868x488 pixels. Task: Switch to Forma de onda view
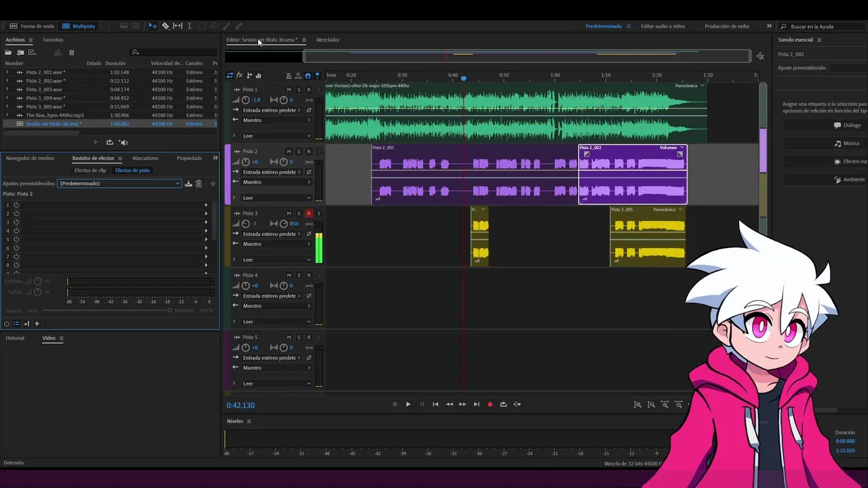click(x=32, y=26)
